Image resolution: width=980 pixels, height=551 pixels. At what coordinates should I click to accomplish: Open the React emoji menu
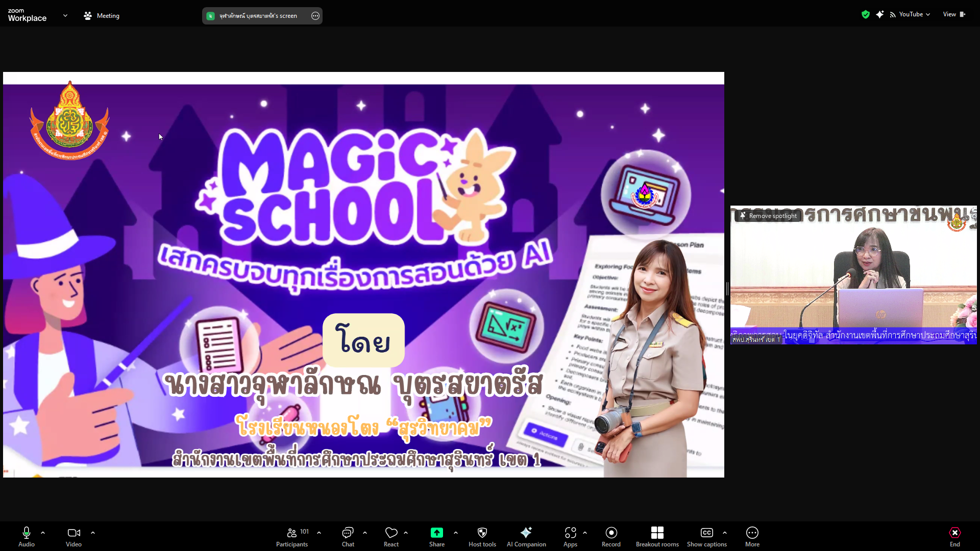pyautogui.click(x=391, y=537)
